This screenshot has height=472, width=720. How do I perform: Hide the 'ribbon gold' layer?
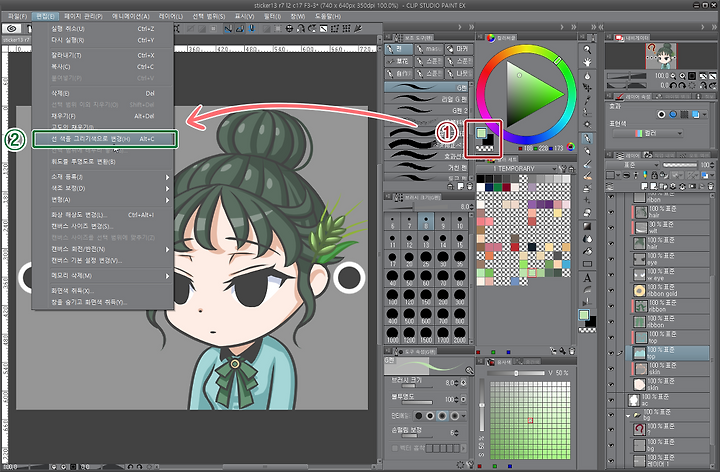coord(611,290)
